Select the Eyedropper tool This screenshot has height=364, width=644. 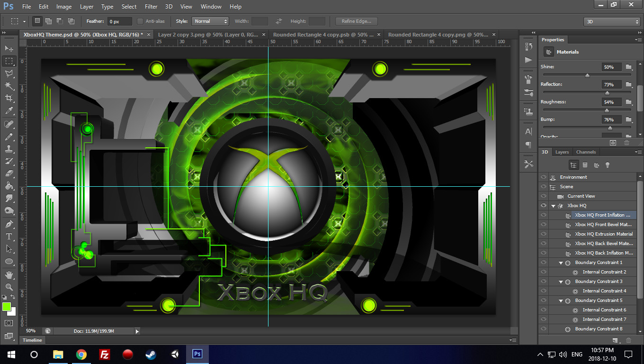pos(9,110)
